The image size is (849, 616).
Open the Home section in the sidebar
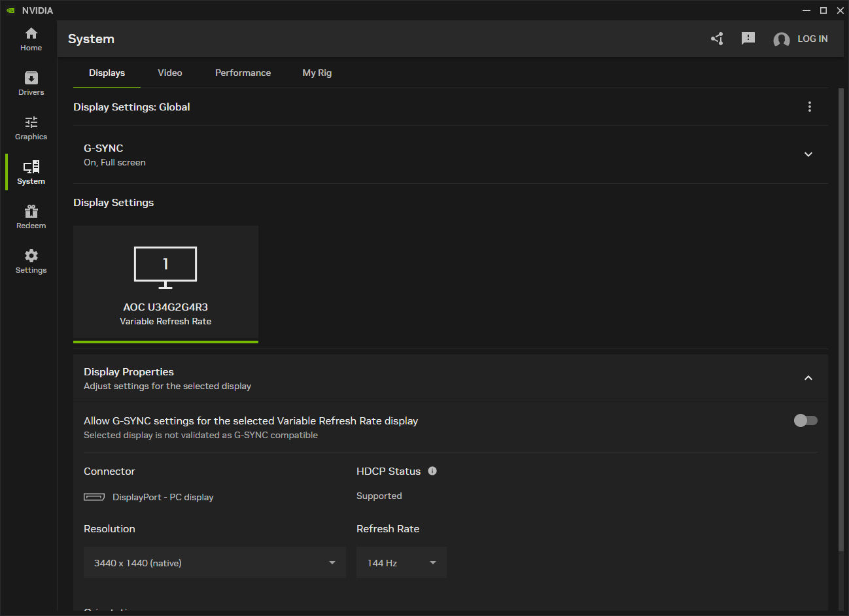31,38
